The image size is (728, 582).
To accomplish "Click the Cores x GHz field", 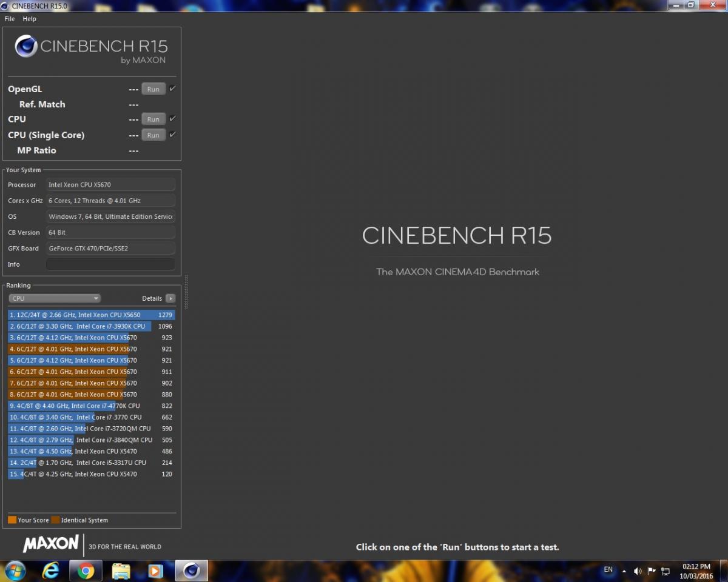I will 110,201.
